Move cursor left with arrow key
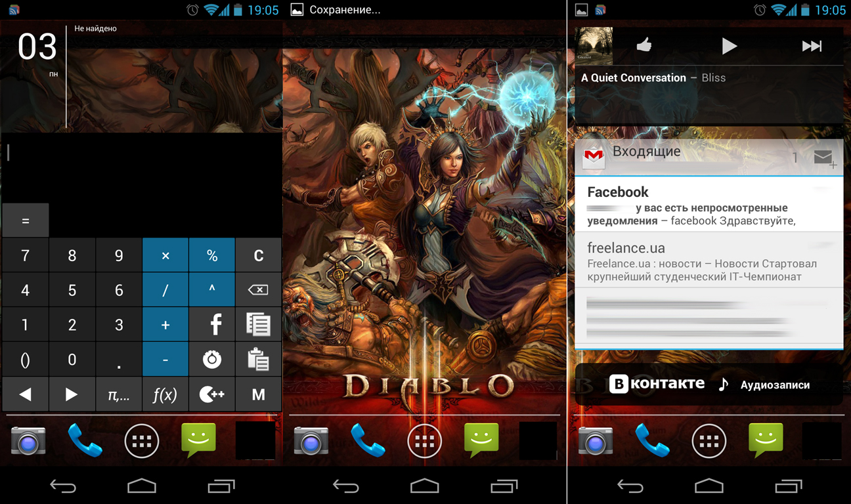 [25, 394]
